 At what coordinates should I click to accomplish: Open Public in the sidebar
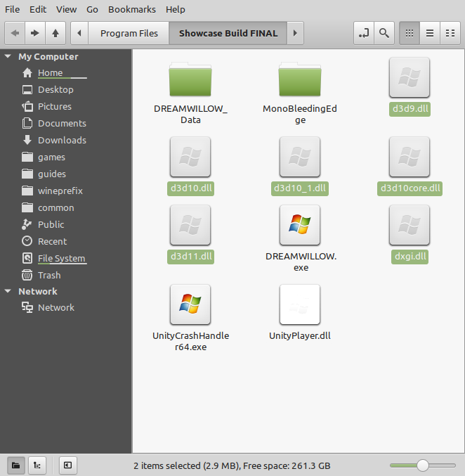[66, 225]
